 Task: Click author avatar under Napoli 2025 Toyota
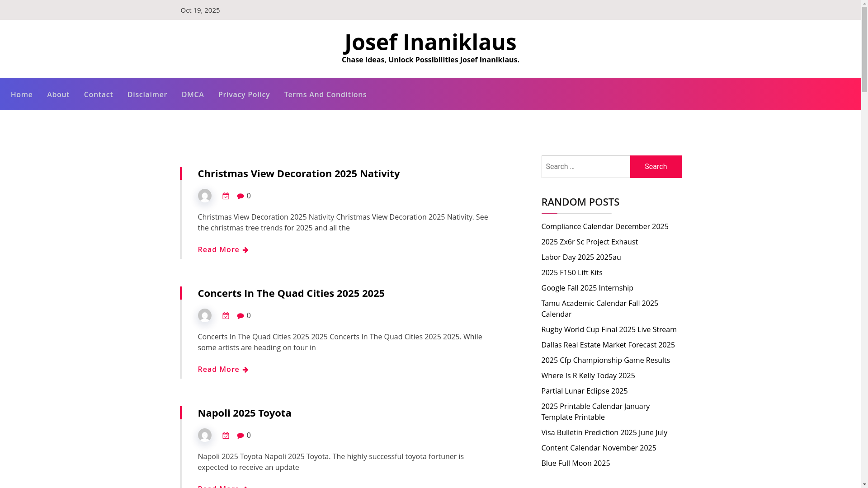[x=205, y=435]
